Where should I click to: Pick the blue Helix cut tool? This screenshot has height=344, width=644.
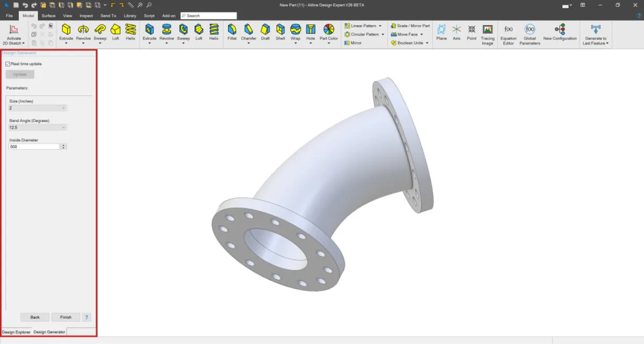click(x=214, y=32)
